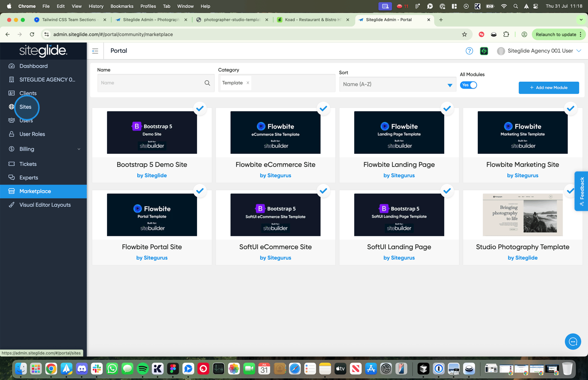The image size is (588, 380).
Task: Open the live chat bubble icon
Action: tap(573, 342)
